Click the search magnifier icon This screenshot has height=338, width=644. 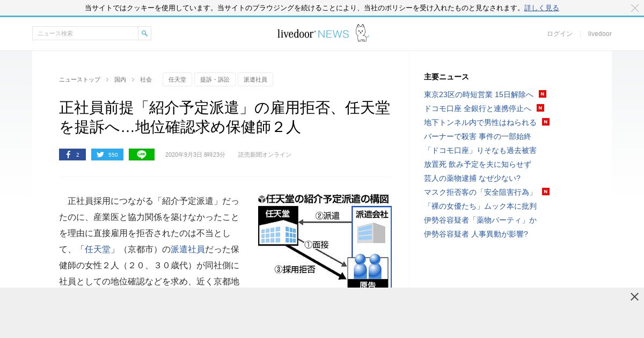144,33
